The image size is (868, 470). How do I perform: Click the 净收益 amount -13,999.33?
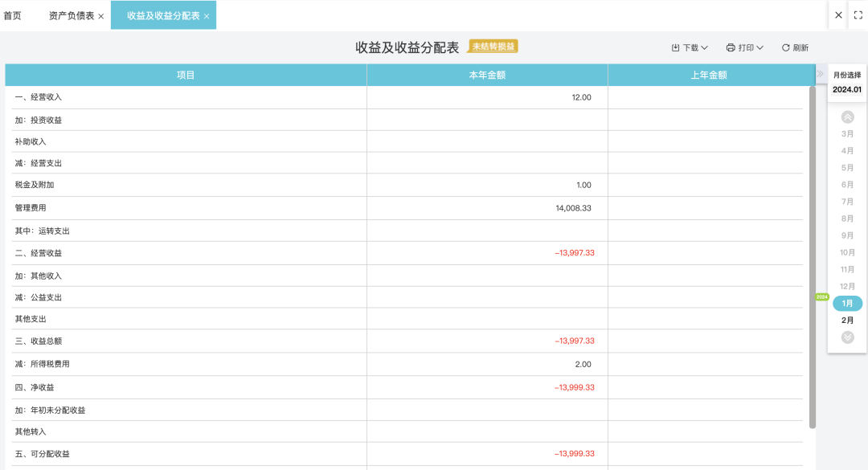click(x=575, y=387)
